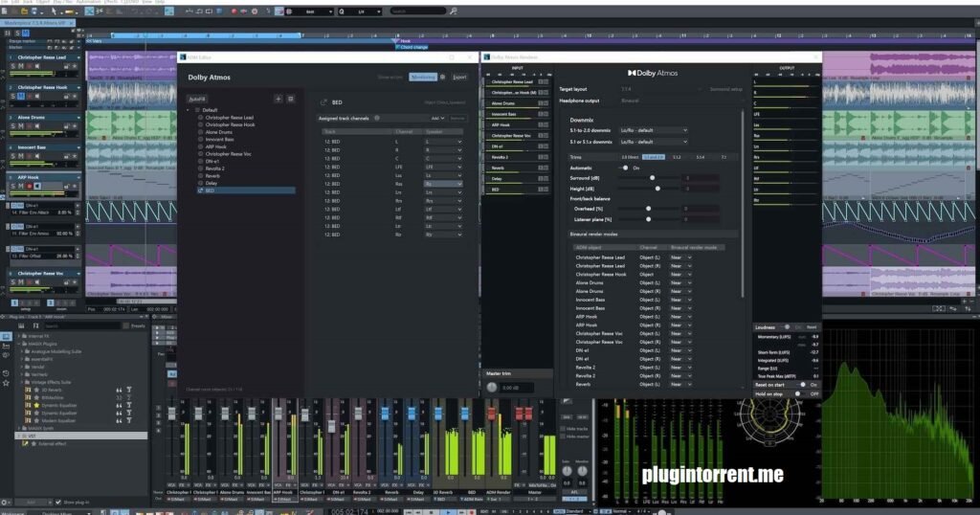The width and height of the screenshot is (980, 515).
Task: Open the Christopher Reese Lead track menu arrow
Action: click(78, 57)
